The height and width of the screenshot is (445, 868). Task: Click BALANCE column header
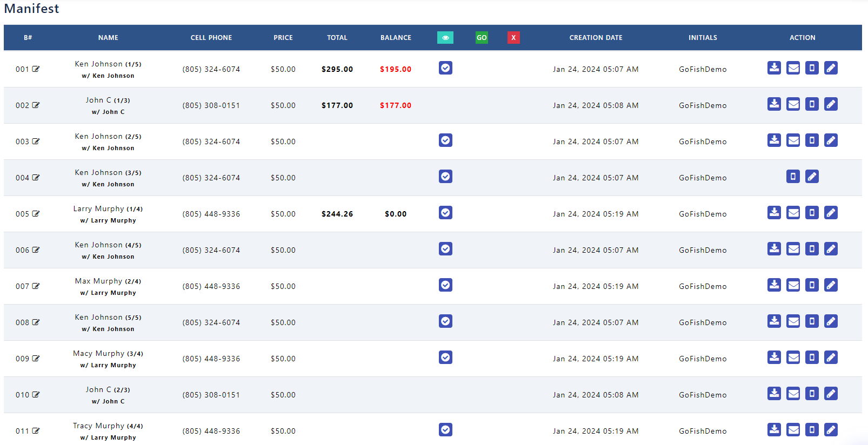click(396, 38)
